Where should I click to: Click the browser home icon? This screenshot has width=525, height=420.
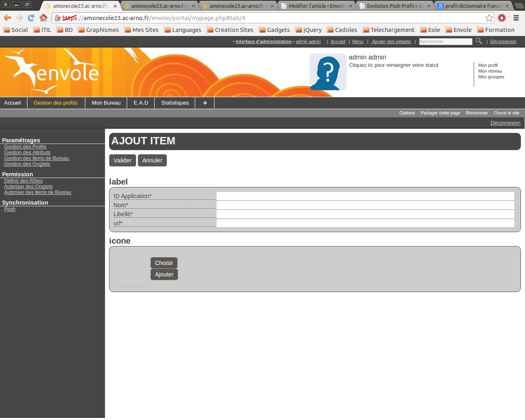(43, 18)
